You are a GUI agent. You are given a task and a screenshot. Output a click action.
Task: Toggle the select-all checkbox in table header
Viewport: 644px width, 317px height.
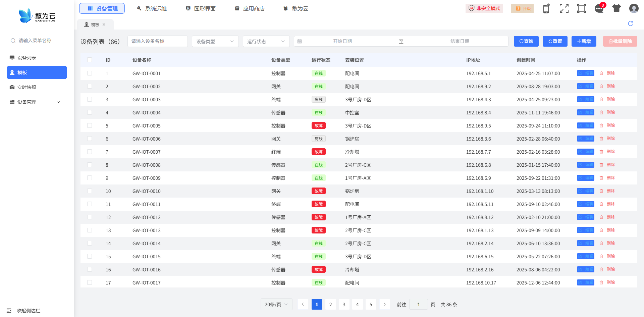tap(90, 60)
